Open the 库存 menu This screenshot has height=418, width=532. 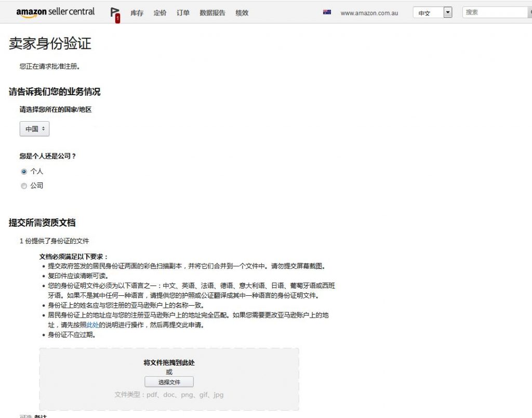point(137,13)
